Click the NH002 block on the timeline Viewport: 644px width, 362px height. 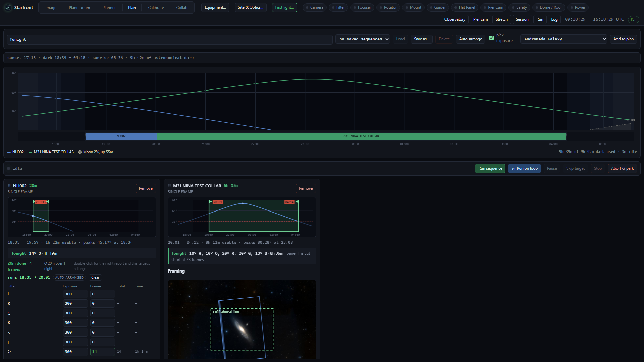[x=121, y=136]
